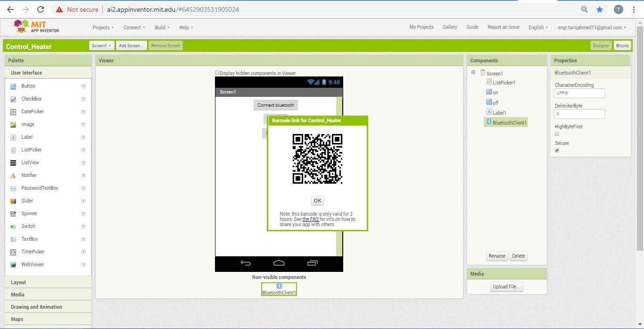Viewport: 644px width, 329px height.
Task: Open My Projects page
Action: [421, 27]
